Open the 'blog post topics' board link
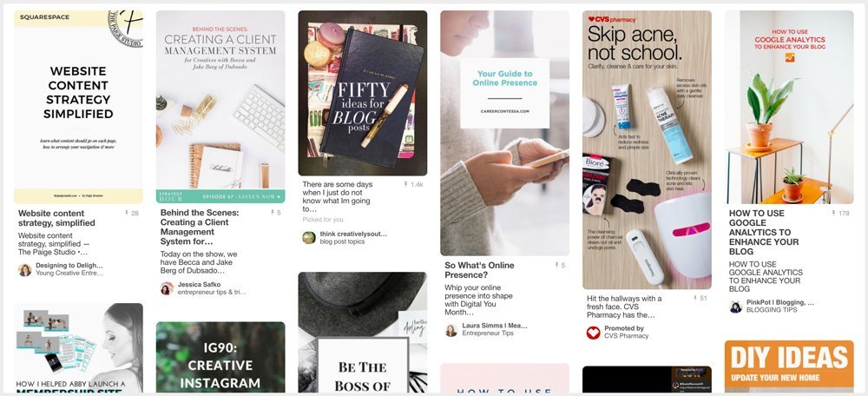 click(342, 242)
